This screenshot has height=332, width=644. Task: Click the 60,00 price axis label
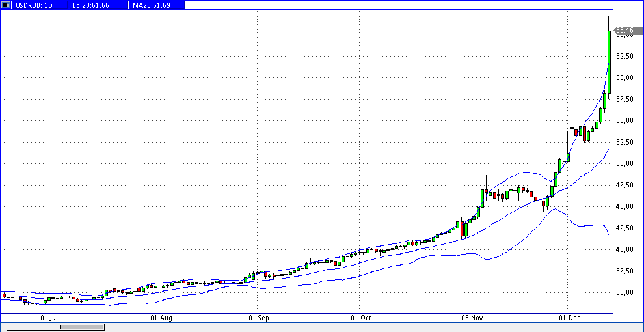[x=624, y=77]
